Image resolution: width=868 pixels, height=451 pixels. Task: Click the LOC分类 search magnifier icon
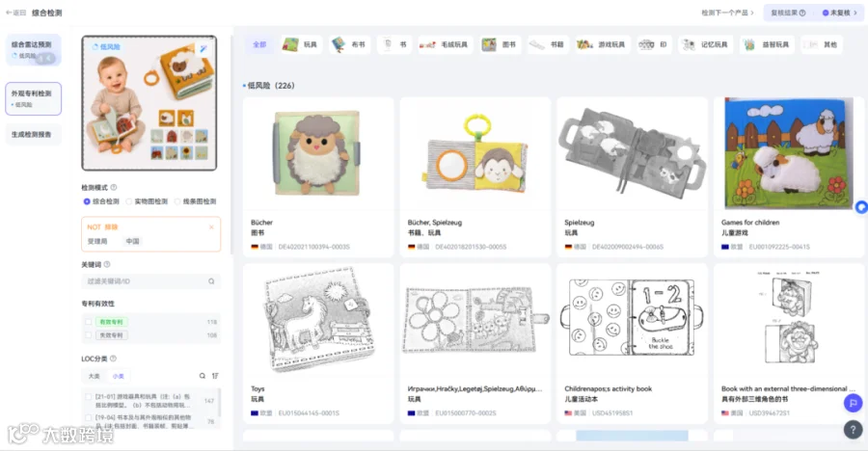(x=203, y=376)
